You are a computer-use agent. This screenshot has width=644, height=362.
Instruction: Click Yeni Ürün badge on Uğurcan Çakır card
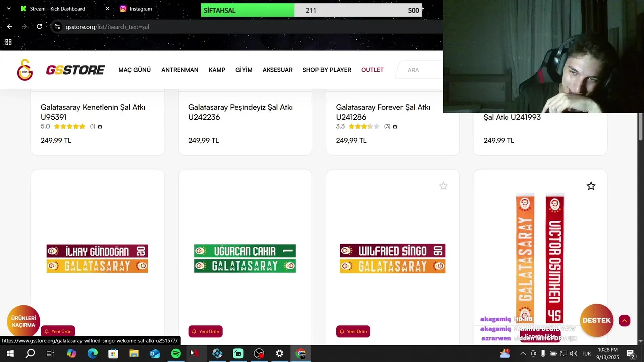(205, 332)
